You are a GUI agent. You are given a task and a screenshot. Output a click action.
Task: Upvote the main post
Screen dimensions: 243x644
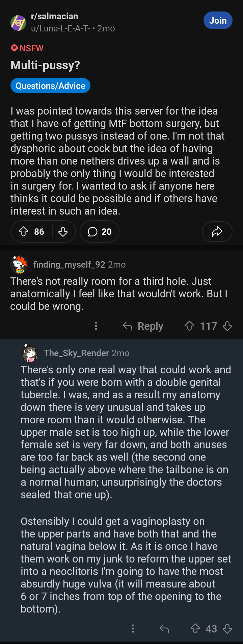23,231
